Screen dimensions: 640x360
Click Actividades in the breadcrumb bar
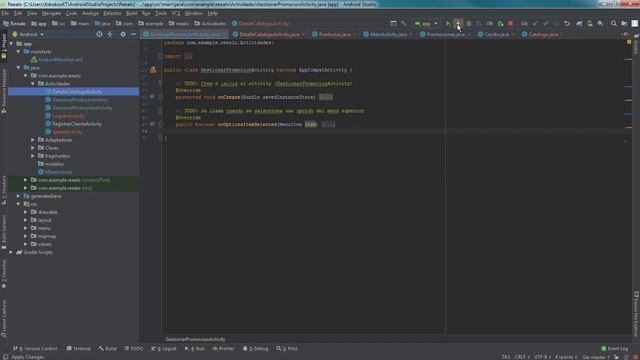[210, 24]
